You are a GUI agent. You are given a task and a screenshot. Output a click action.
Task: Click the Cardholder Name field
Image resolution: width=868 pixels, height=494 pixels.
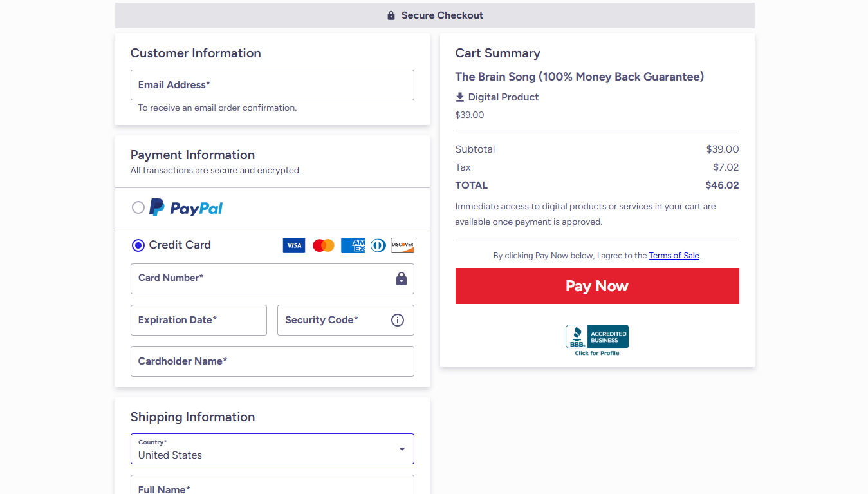pyautogui.click(x=272, y=361)
